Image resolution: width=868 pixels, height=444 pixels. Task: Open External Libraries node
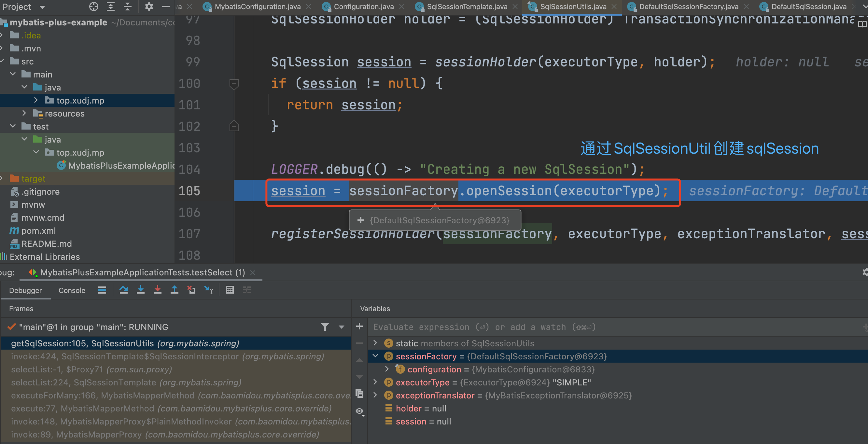tap(45, 257)
